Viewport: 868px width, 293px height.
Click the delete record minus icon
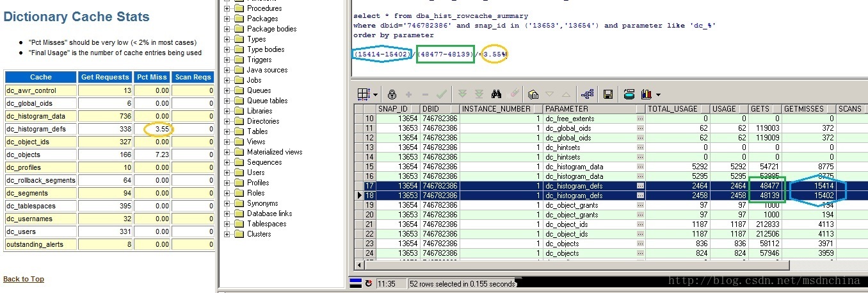[x=425, y=94]
